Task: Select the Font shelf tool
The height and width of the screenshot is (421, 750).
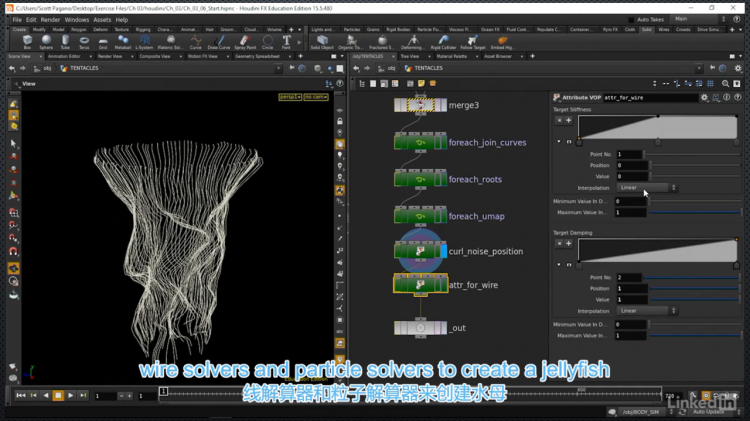Action: pos(286,42)
